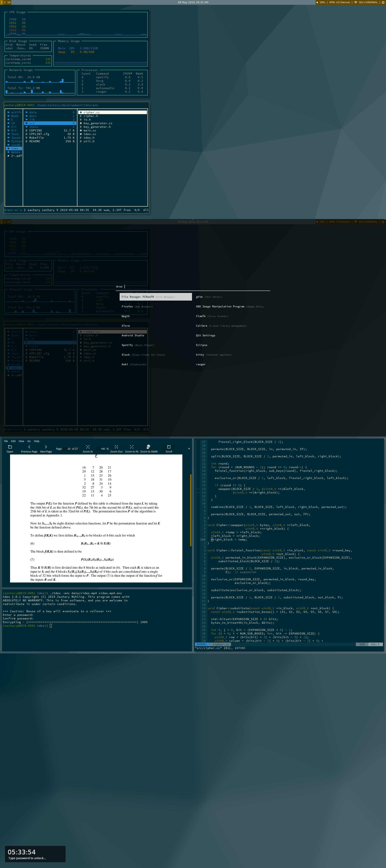Expand the PDF toolbar overflow arrow

[189, 449]
